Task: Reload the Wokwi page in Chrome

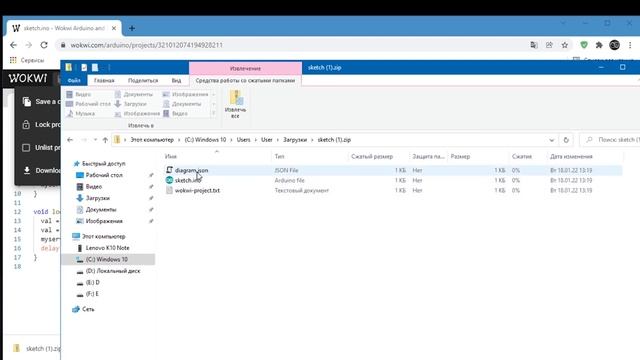Action: click(44, 45)
